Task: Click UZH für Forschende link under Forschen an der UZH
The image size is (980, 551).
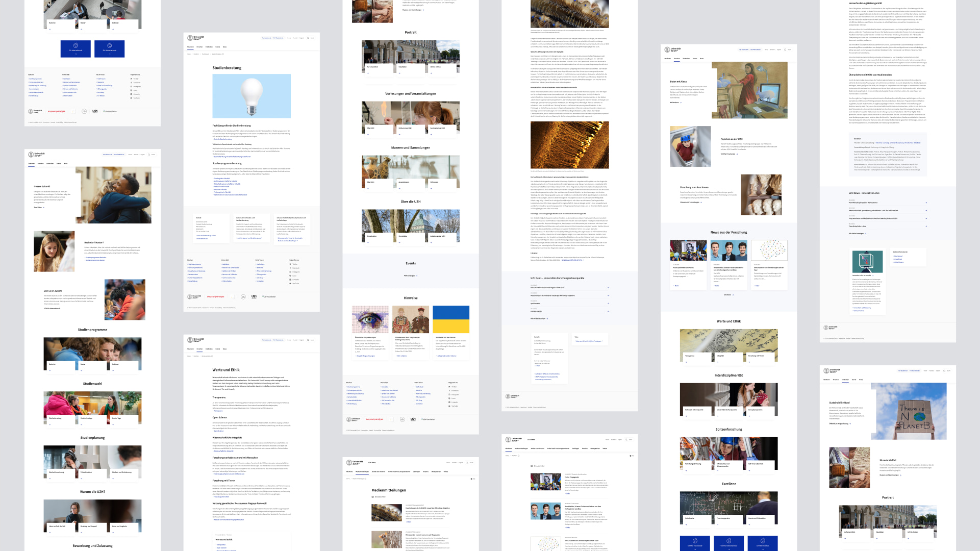Action: point(728,154)
